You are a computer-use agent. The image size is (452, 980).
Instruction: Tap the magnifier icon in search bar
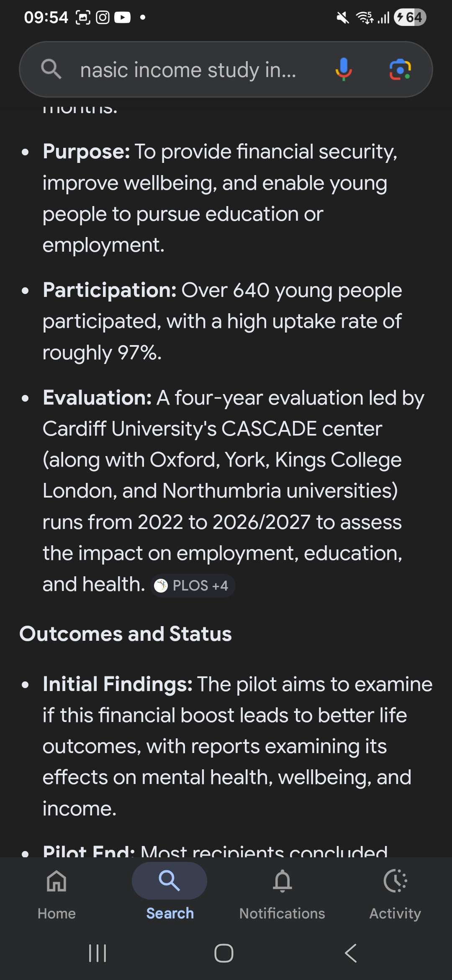pos(51,69)
